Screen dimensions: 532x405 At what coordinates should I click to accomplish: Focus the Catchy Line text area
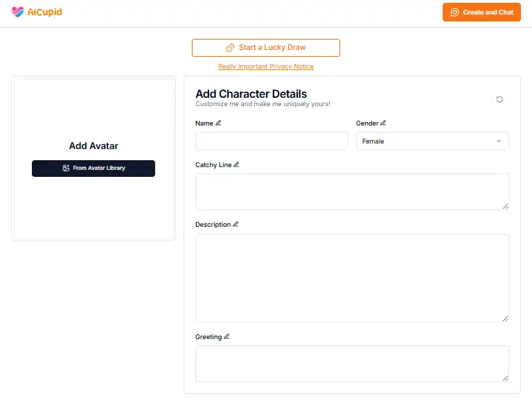tap(352, 192)
